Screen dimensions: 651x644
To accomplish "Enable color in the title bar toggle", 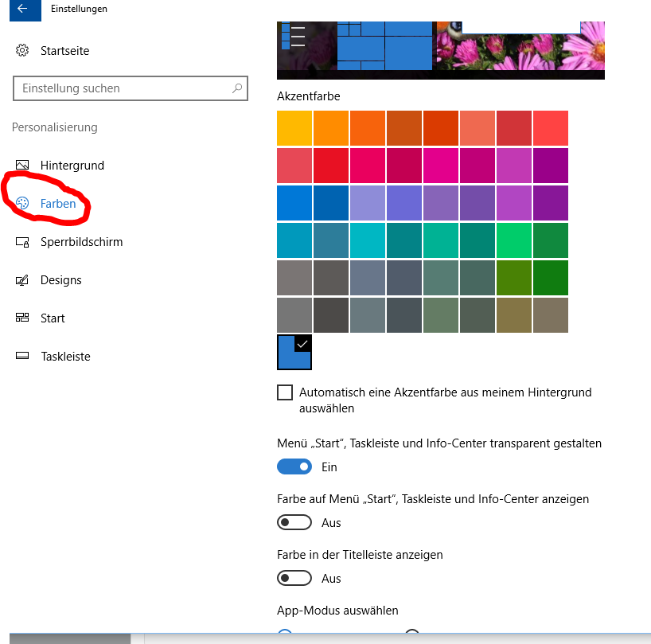I will coord(294,578).
